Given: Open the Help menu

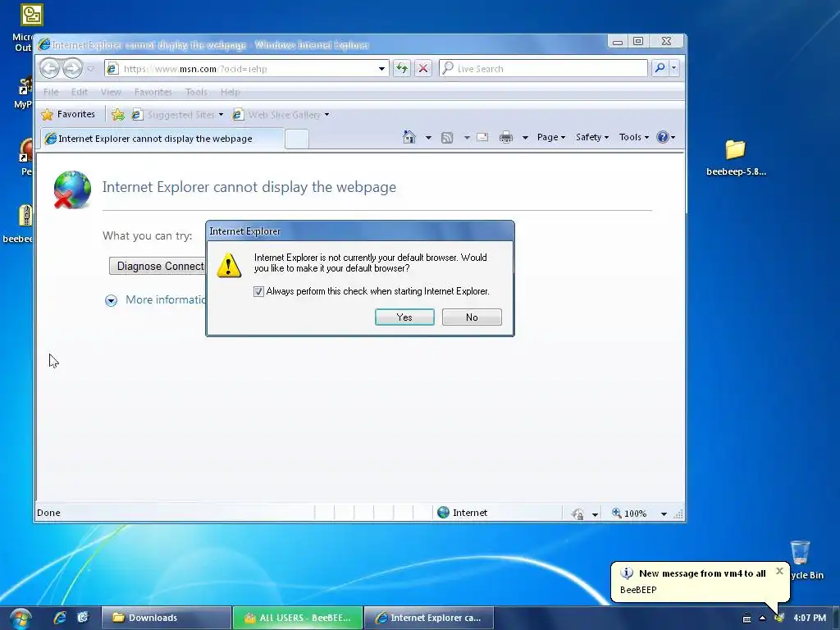Looking at the screenshot, I should 230,92.
